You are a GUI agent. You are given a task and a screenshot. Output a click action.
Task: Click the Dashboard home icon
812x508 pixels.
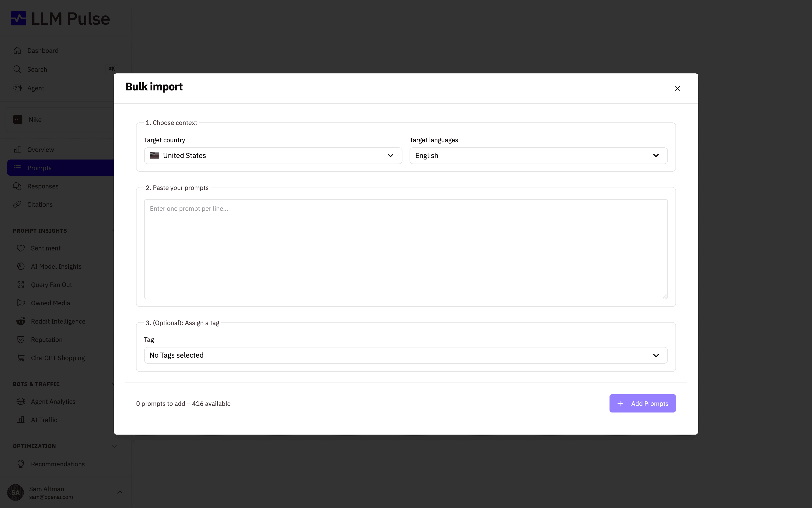(x=17, y=50)
